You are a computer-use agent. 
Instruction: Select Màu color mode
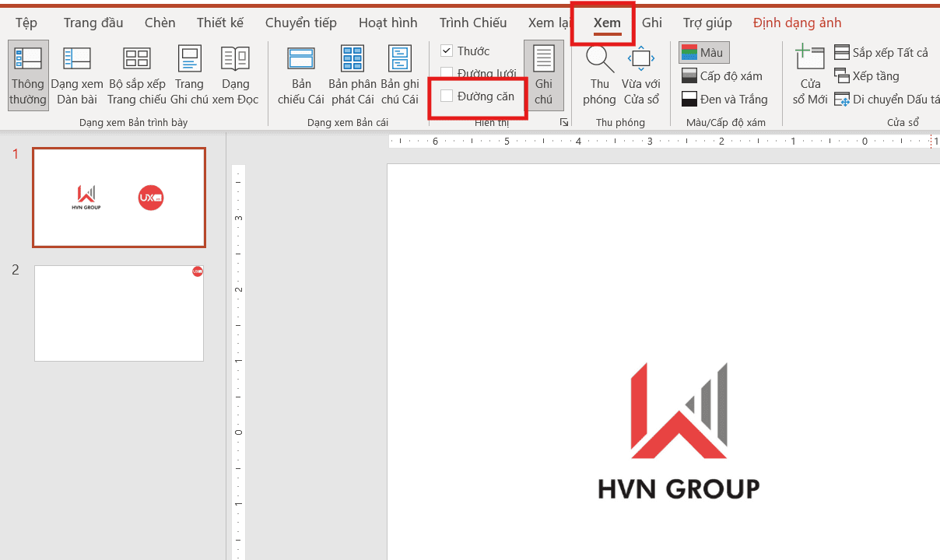tap(703, 53)
